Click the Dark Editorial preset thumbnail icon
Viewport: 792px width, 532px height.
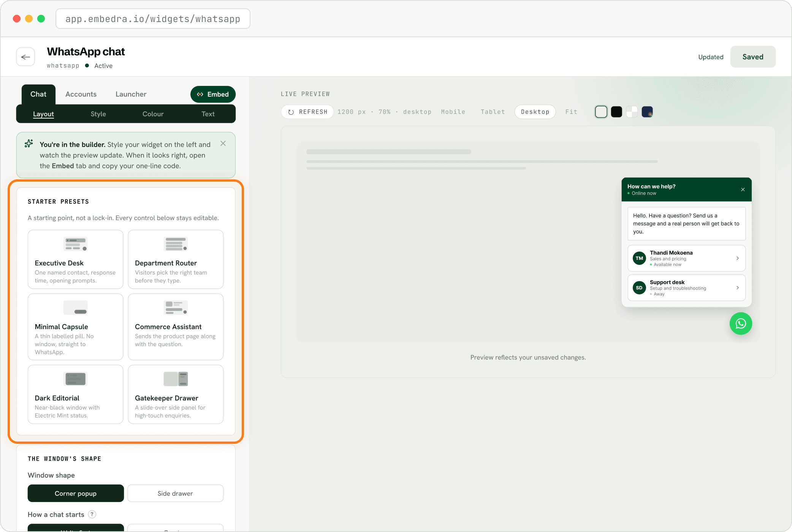click(x=76, y=379)
